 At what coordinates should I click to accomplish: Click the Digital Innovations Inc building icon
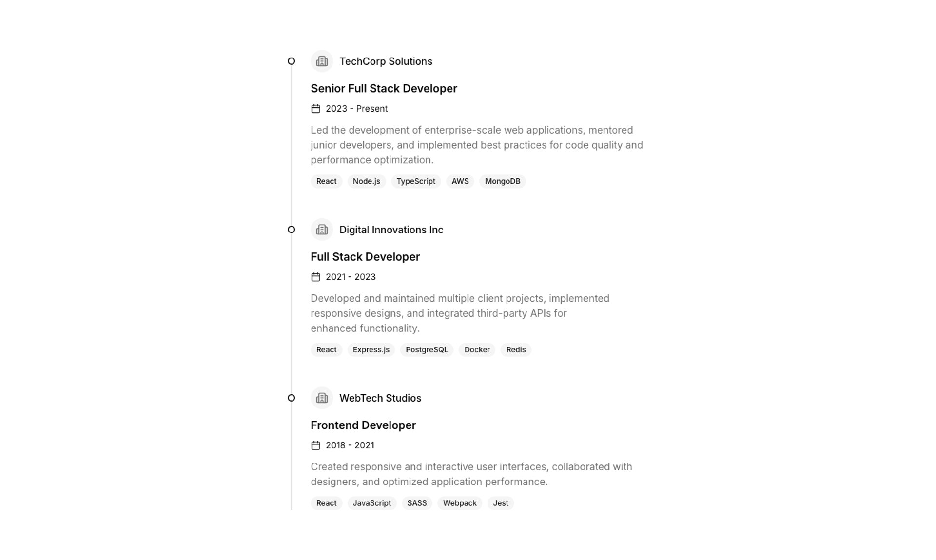coord(322,230)
